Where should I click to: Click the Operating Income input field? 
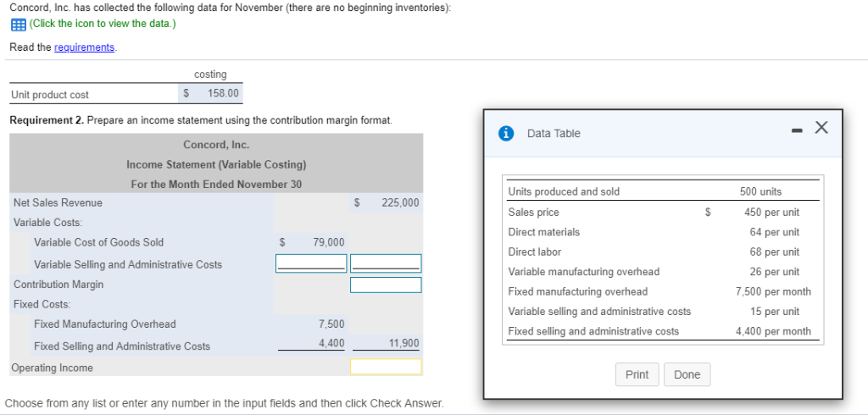pos(386,367)
